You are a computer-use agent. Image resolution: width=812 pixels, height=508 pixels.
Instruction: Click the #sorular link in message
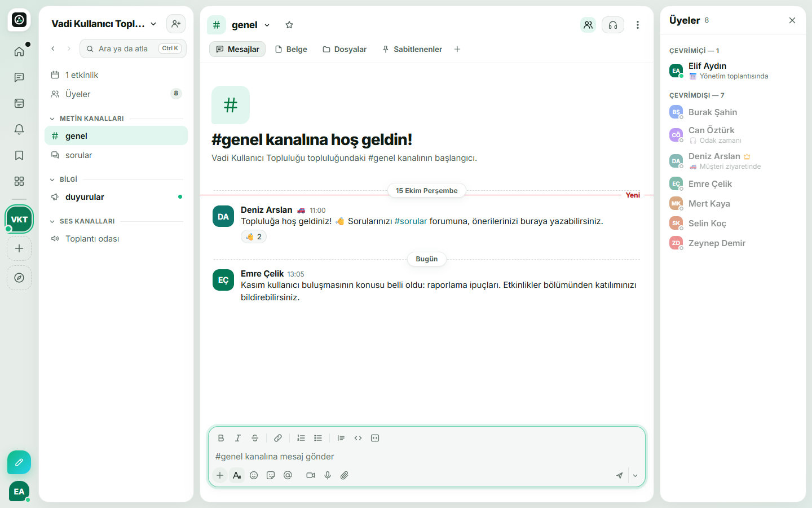[411, 221]
